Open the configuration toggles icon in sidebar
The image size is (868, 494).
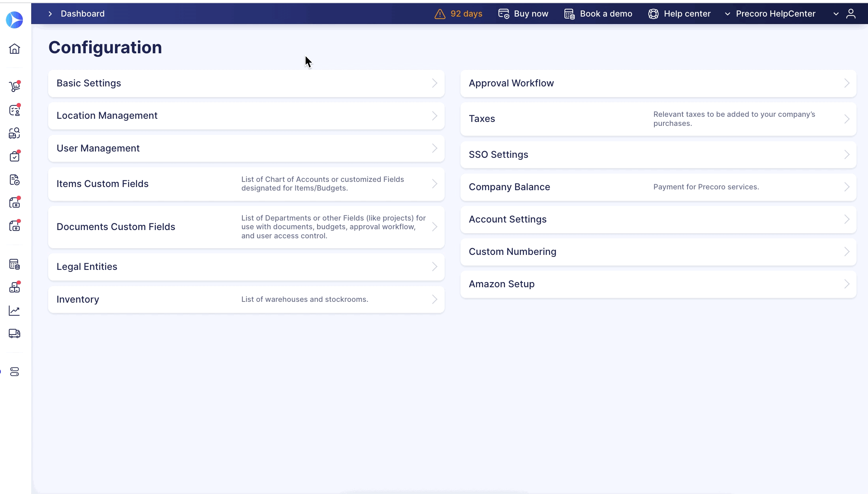pos(15,372)
